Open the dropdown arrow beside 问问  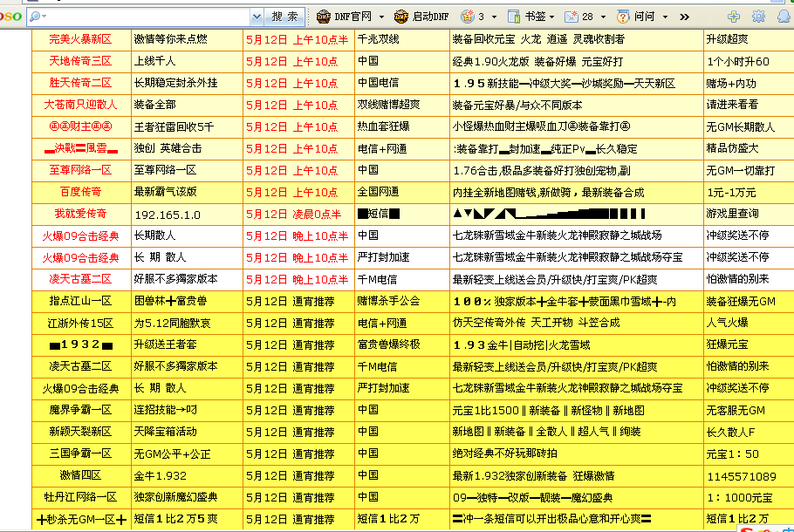(x=665, y=17)
